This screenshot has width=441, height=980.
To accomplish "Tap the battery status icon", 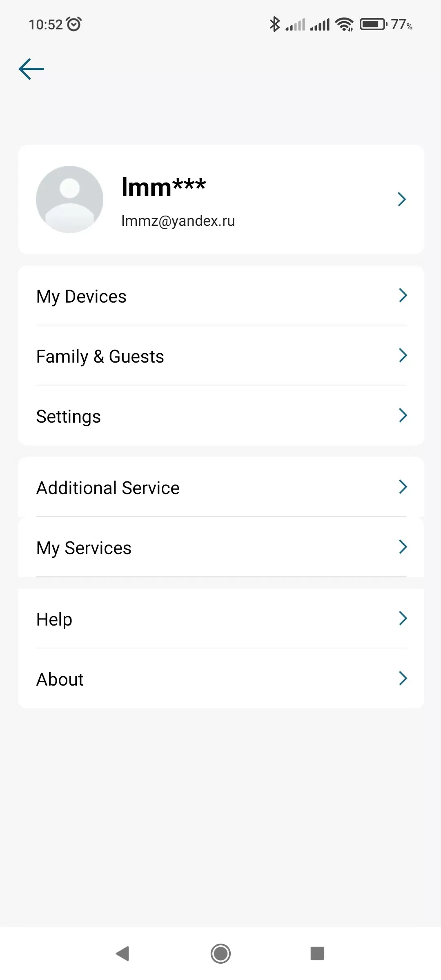I will (x=373, y=24).
